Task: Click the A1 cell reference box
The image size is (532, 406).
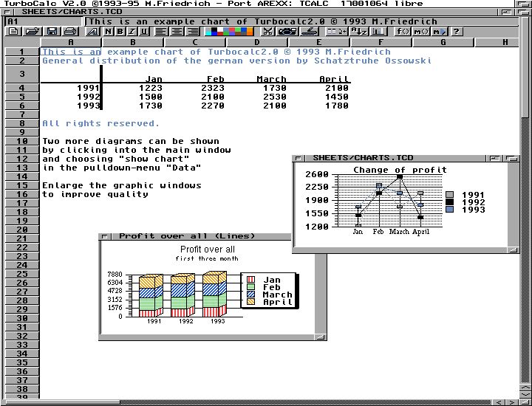Action: coord(44,21)
